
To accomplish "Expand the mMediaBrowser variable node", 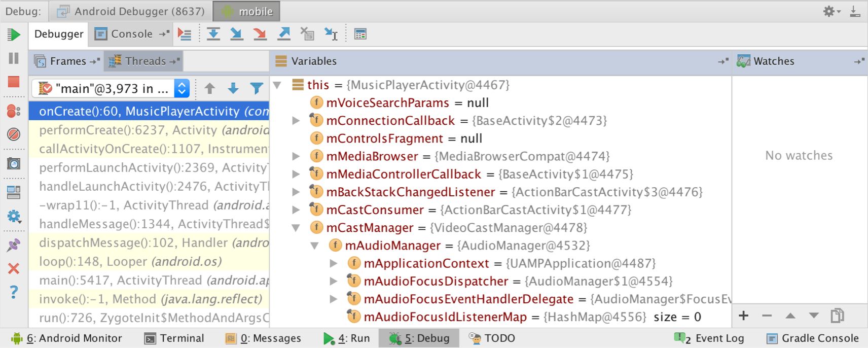I will [296, 156].
